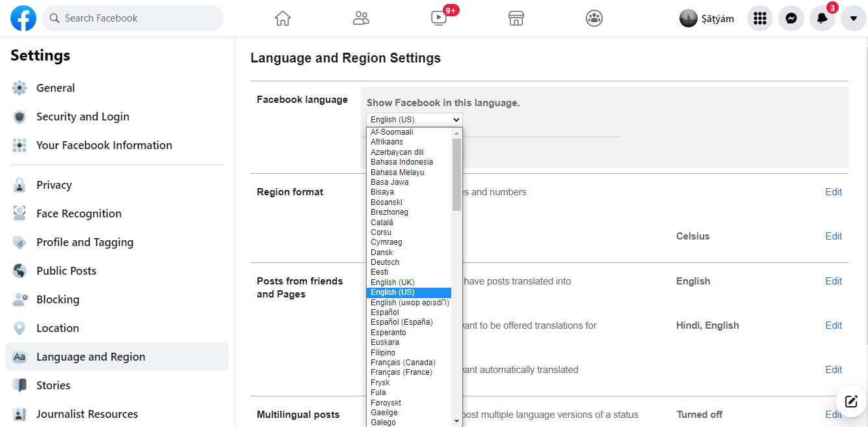Open the nine-dot Menu icon
Screen dimensions: 868x427
(x=760, y=18)
